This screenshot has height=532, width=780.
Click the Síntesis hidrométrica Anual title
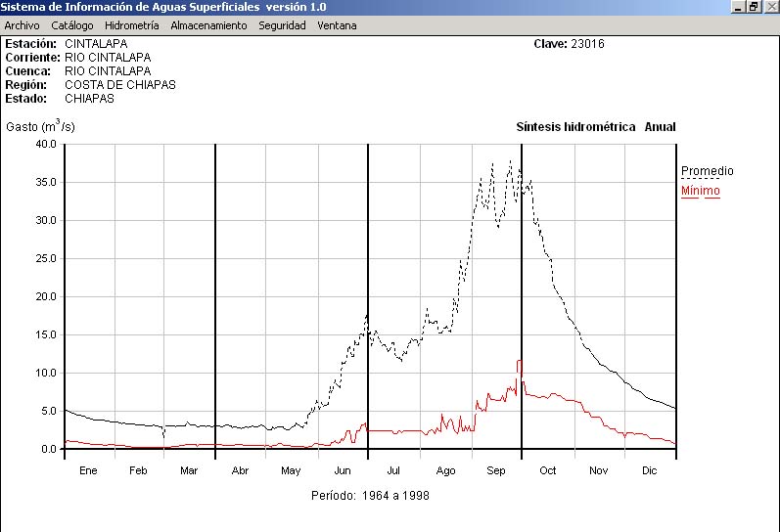(595, 127)
